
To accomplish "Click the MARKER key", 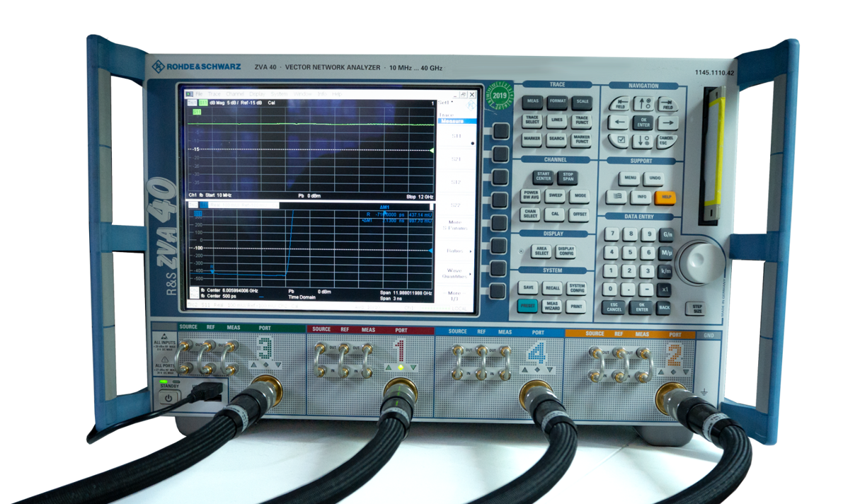I will 532,139.
